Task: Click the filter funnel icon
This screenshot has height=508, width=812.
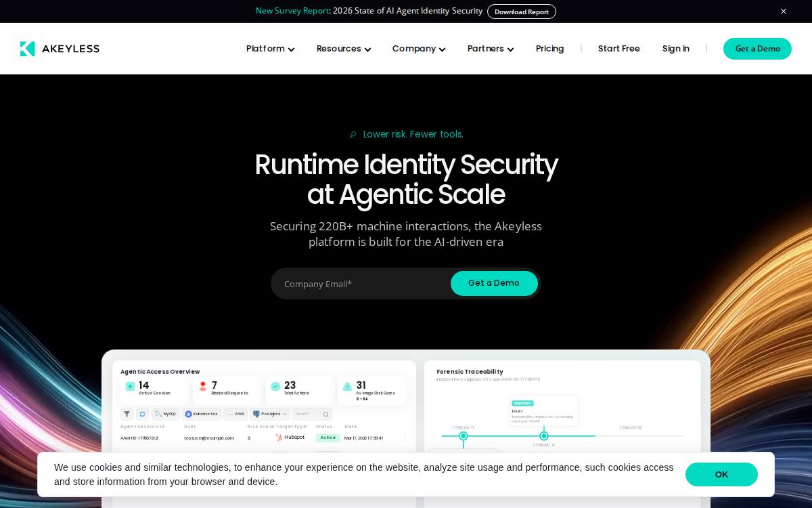Action: [x=127, y=414]
